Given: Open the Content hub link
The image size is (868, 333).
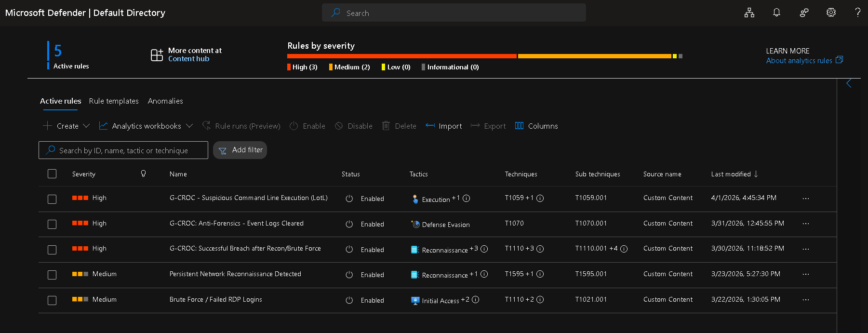Looking at the screenshot, I should tap(188, 59).
